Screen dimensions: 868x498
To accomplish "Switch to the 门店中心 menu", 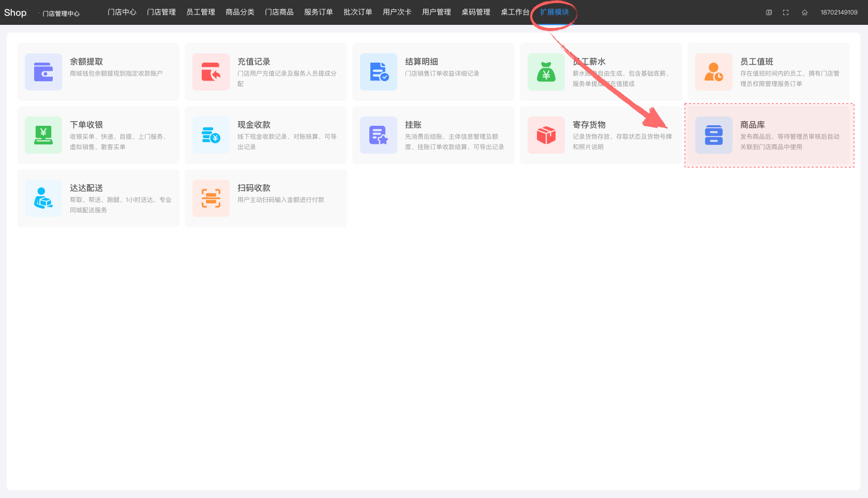I will tap(122, 12).
